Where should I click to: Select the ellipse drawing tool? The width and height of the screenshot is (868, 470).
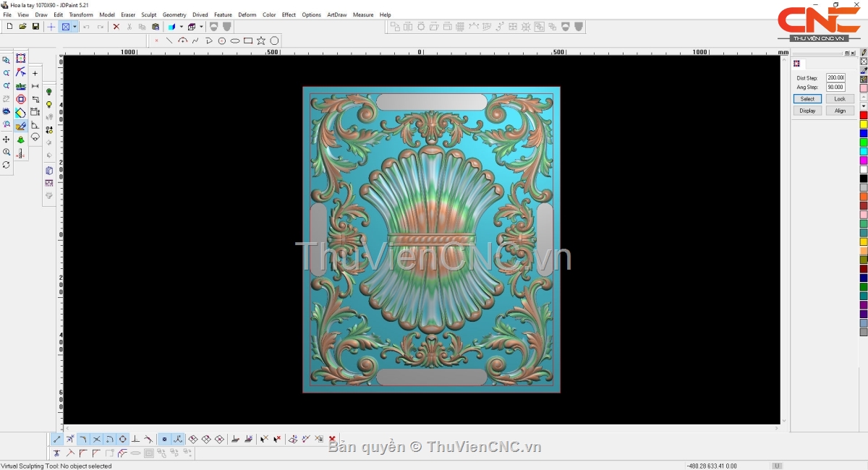click(235, 40)
